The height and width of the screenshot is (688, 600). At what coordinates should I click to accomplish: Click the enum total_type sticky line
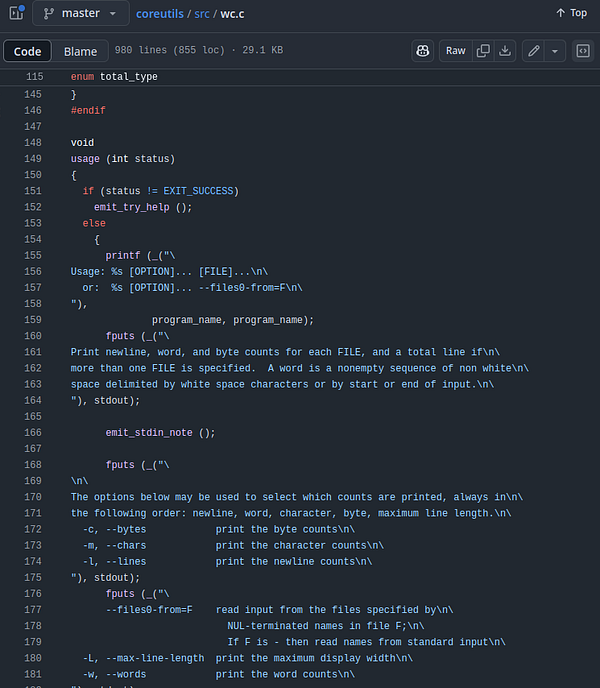point(114,77)
